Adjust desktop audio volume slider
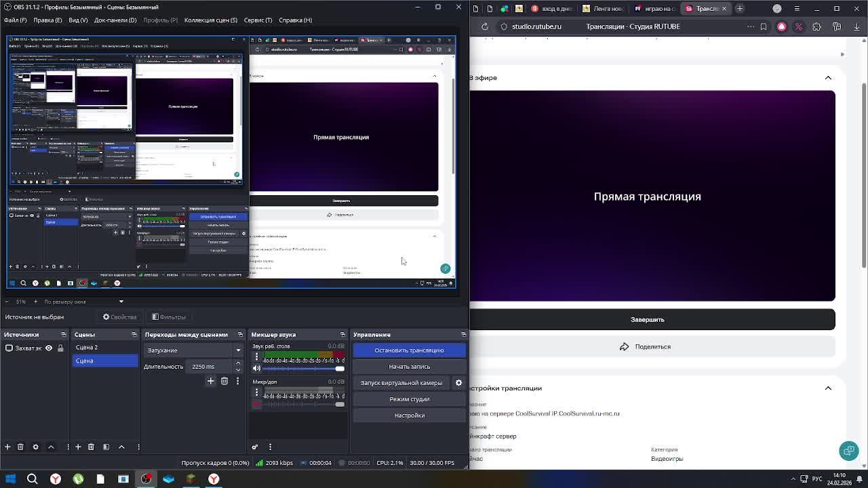868x488 pixels. [x=304, y=368]
